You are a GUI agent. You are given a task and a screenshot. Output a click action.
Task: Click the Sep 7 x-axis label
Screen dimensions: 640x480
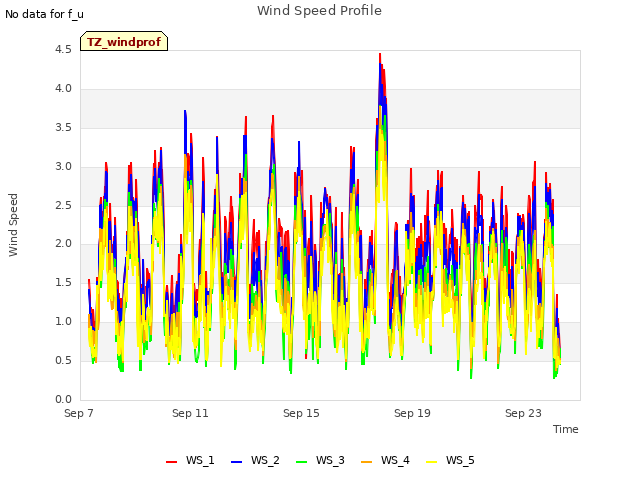coord(79,413)
